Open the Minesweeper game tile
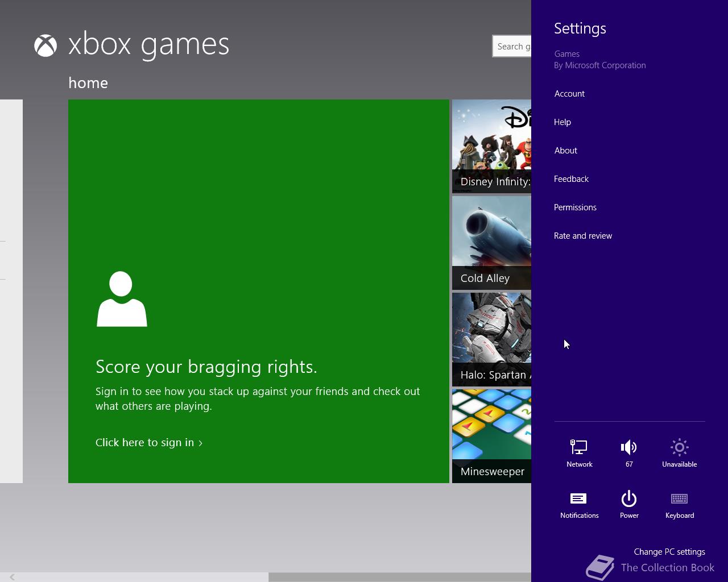 491,436
